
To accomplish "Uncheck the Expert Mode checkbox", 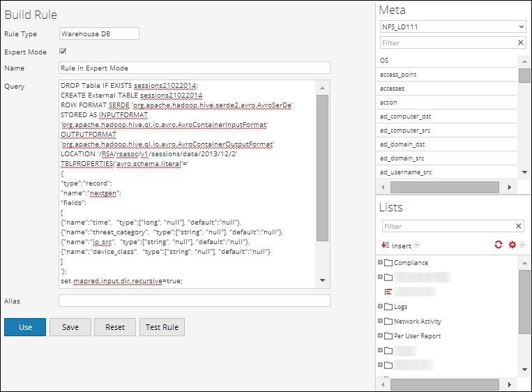I will pyautogui.click(x=63, y=52).
